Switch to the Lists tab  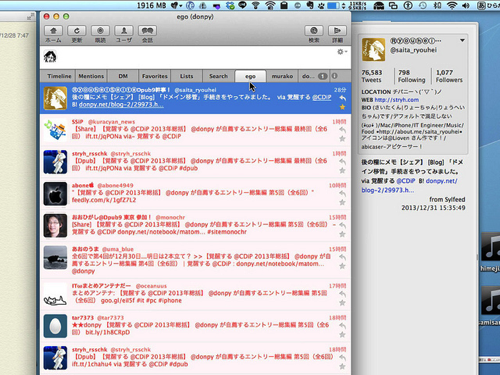187,76
